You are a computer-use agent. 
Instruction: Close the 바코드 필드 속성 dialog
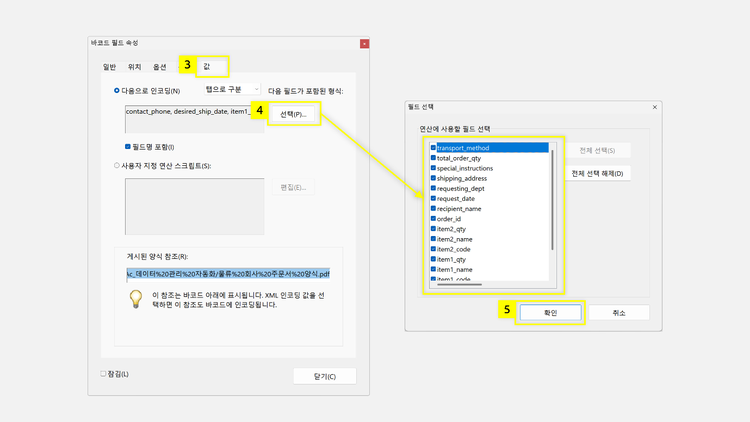click(364, 44)
